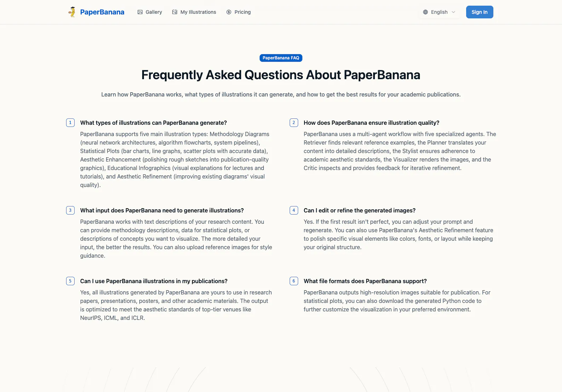Click the number 2 question badge
Screen dimensions: 562x392
294,123
